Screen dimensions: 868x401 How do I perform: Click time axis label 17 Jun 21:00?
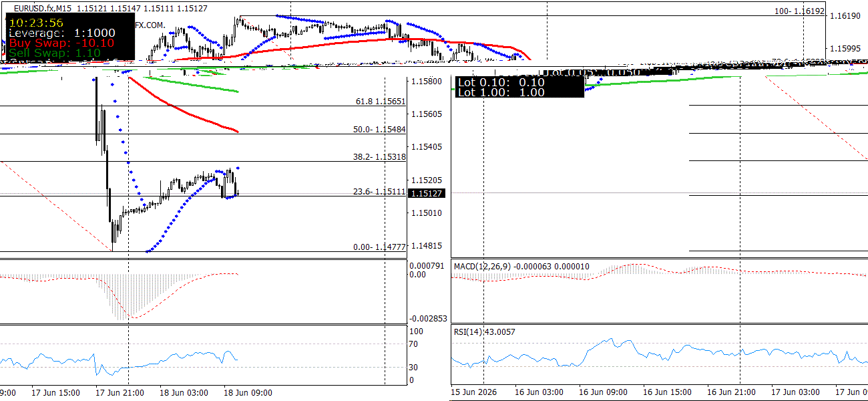pyautogui.click(x=120, y=392)
